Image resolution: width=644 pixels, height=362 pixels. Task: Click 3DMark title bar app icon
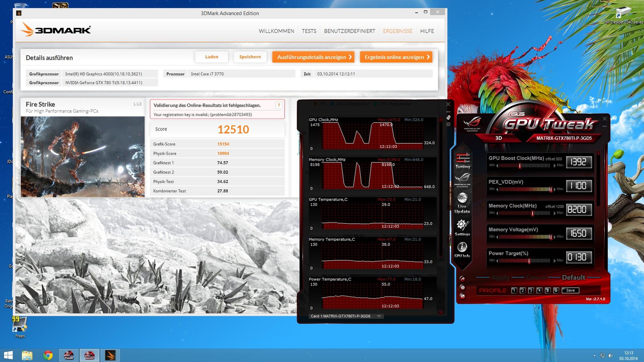pyautogui.click(x=19, y=13)
